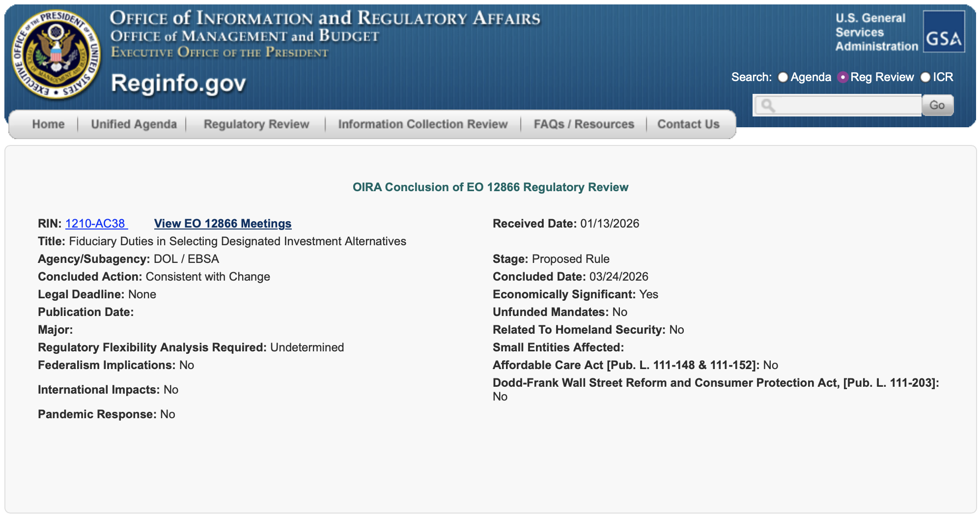Click the GSA logo icon
The width and height of the screenshot is (980, 516).
pyautogui.click(x=943, y=32)
